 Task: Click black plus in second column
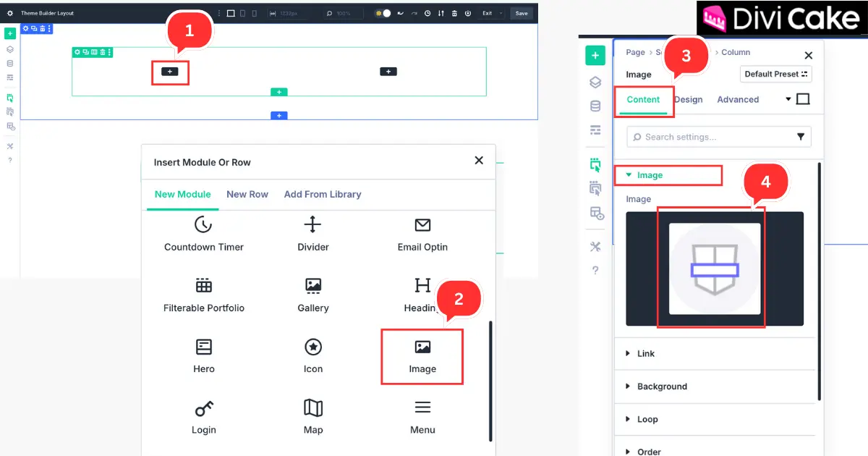(388, 71)
